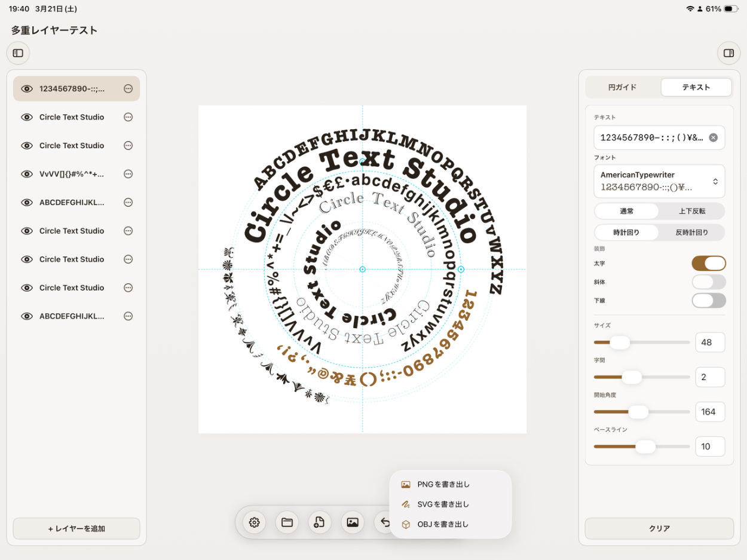
Task: Click the 開始角度 slider handle
Action: [x=638, y=412]
